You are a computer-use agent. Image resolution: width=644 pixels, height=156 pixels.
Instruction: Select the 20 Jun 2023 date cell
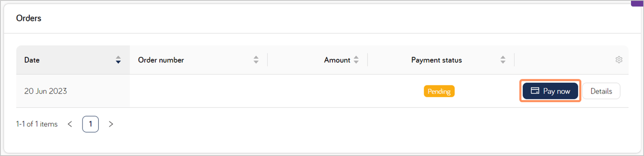pos(46,91)
